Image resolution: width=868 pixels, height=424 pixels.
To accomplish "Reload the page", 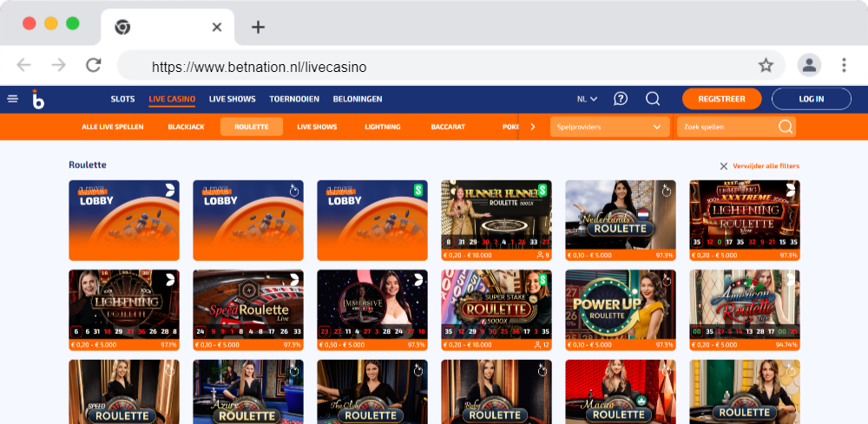I will [x=94, y=65].
